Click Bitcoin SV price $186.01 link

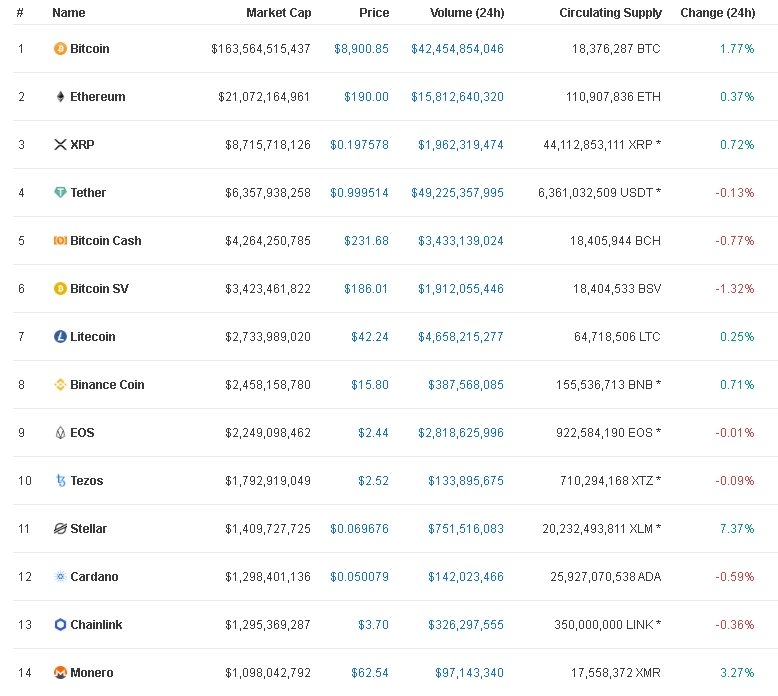[x=369, y=289]
